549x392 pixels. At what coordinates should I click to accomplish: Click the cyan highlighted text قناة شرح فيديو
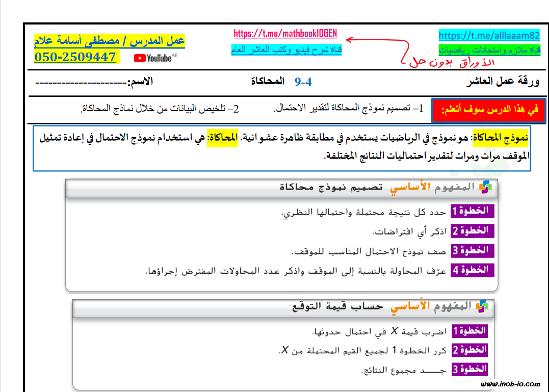286,50
